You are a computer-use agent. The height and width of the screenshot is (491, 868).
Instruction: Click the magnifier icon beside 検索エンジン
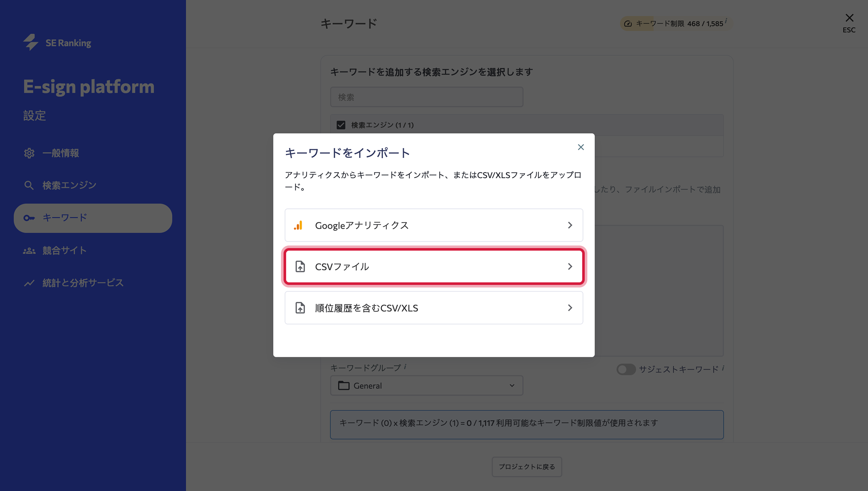point(29,186)
